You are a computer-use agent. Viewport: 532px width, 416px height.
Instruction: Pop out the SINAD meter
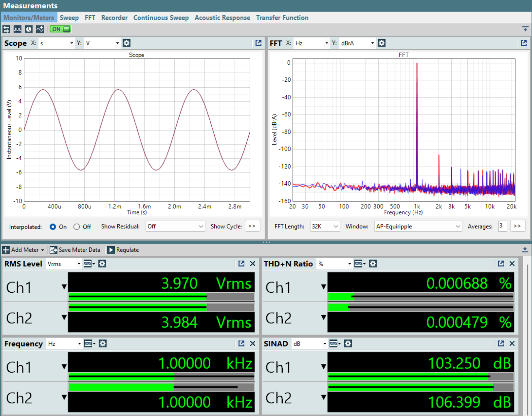501,344
